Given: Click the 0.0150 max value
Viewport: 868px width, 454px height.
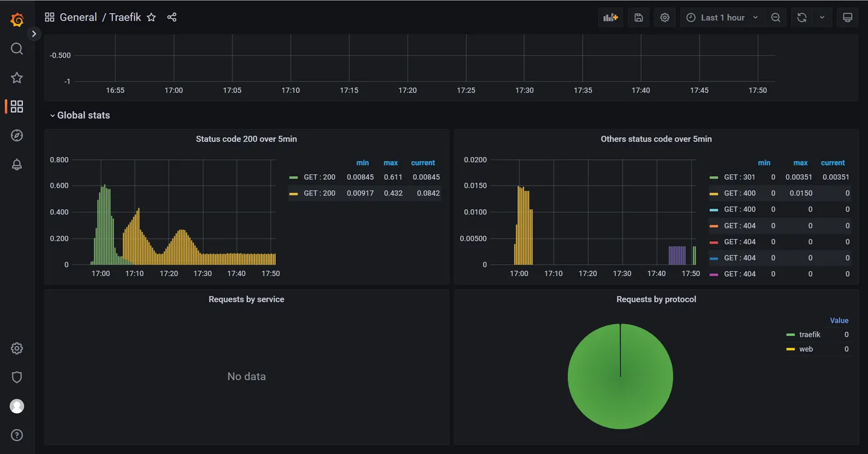Looking at the screenshot, I should pyautogui.click(x=801, y=194).
